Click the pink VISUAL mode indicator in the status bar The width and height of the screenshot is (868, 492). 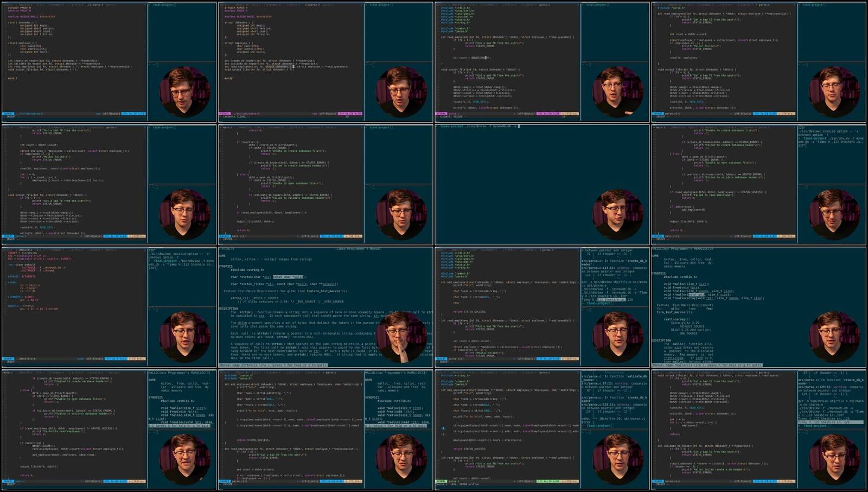[x=224, y=113]
